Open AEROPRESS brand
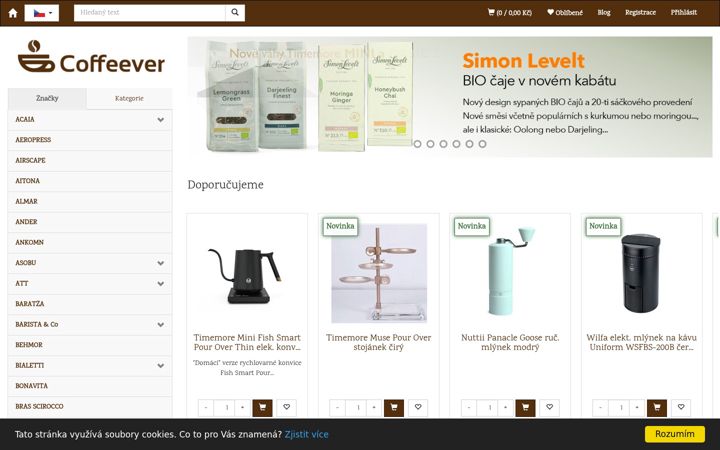 point(90,140)
